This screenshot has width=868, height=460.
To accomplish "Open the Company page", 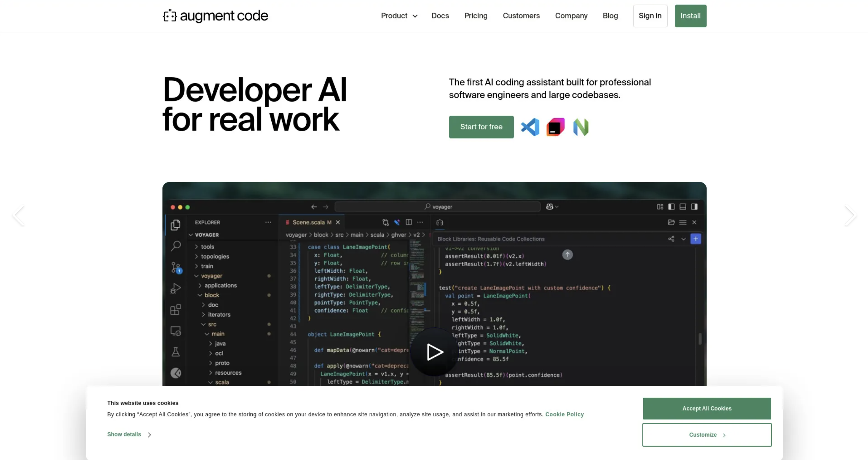I will tap(571, 16).
